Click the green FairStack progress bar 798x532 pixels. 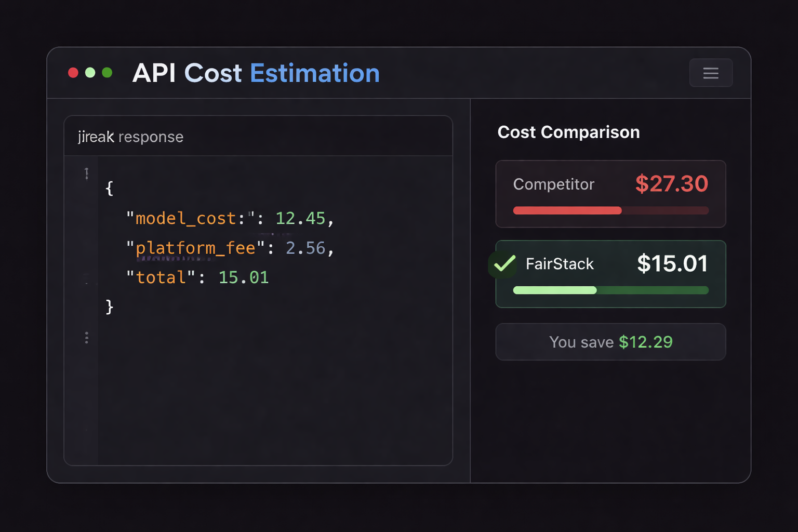tap(610, 290)
